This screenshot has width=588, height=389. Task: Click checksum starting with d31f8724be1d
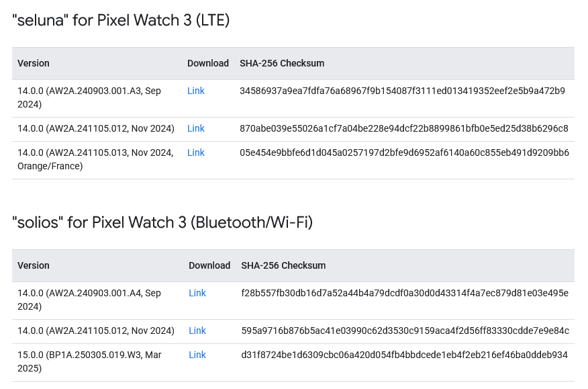point(405,355)
